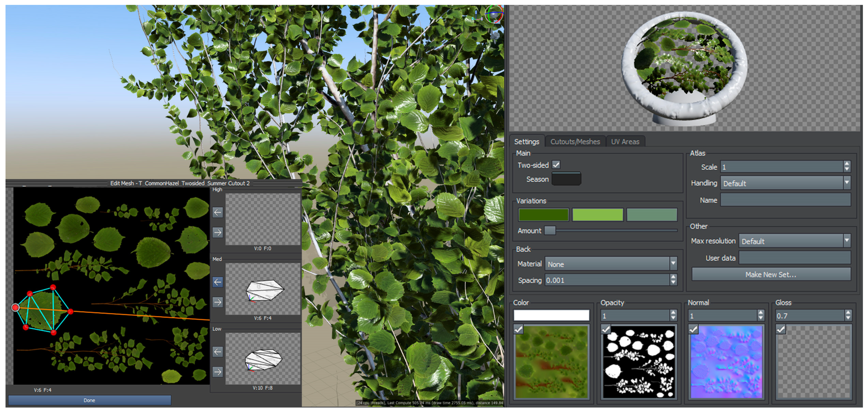Toggle the Two-sided checkbox
Screen dimensions: 868x411
[x=556, y=165]
